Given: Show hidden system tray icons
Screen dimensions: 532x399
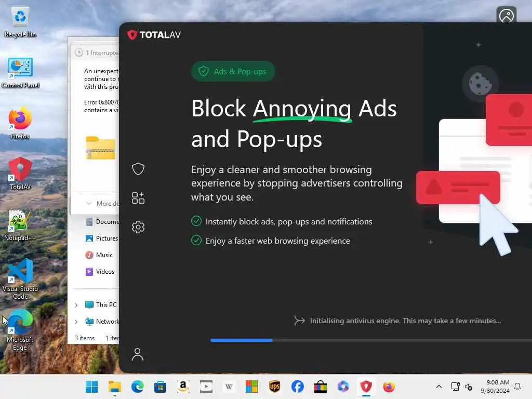Looking at the screenshot, I should tap(438, 387).
